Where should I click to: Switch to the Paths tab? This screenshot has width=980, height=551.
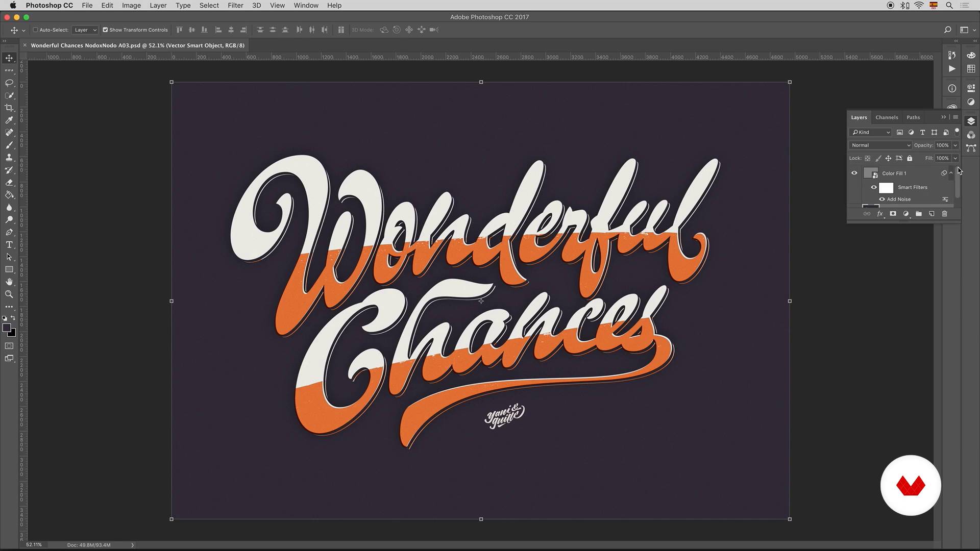913,117
